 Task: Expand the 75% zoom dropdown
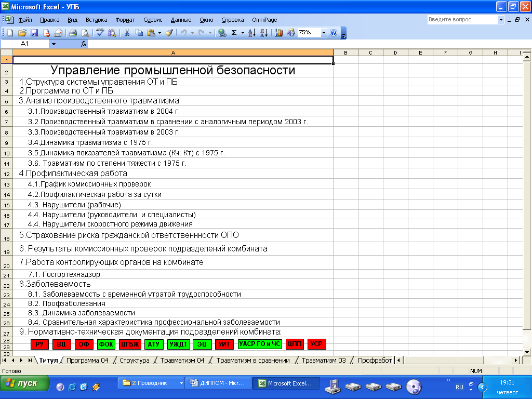pyautogui.click(x=324, y=33)
